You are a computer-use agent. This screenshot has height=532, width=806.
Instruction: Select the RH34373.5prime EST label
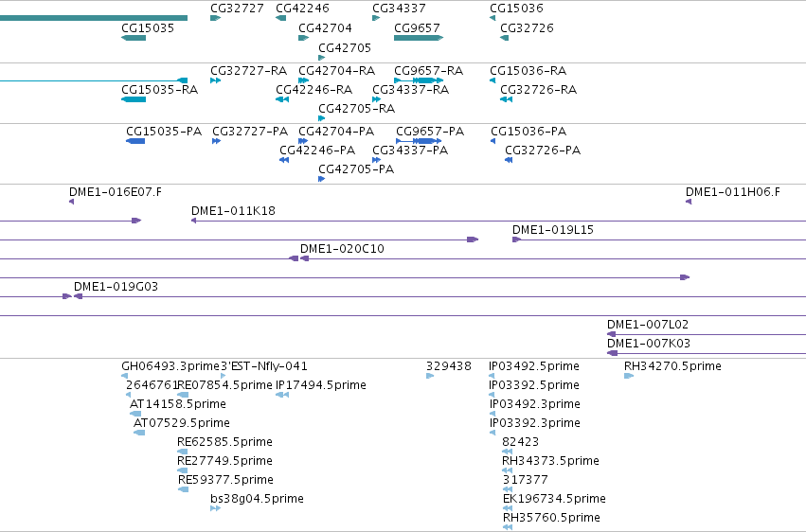coord(550,461)
